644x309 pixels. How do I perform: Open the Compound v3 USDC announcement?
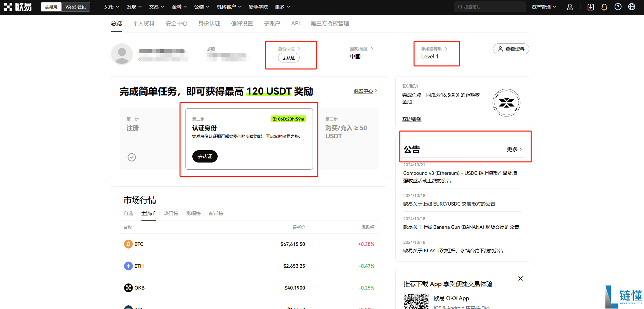click(460, 177)
